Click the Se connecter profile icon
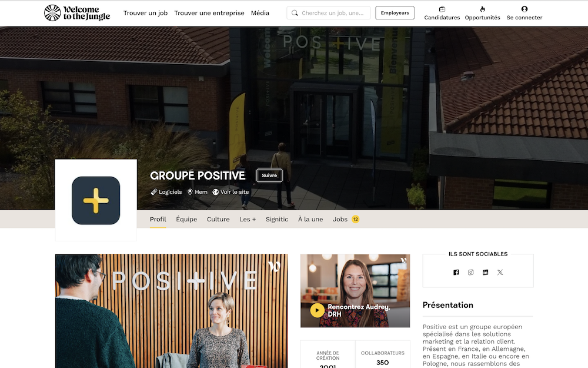The height and width of the screenshot is (368, 588). click(524, 9)
